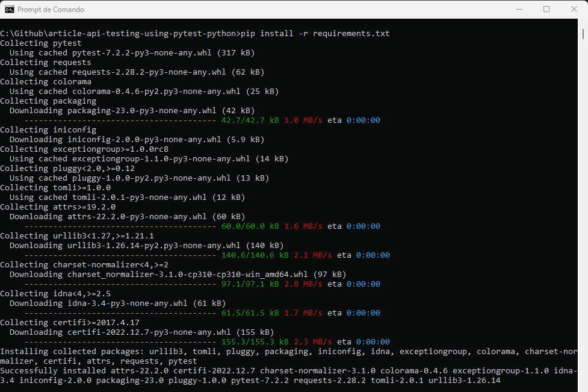Close the Command Prompt window

pos(575,9)
